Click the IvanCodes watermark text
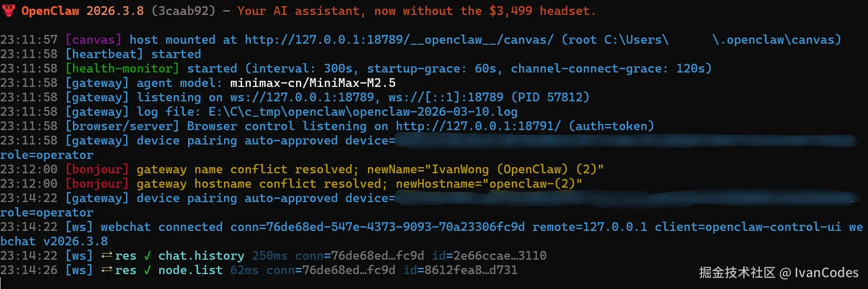 tap(826, 273)
